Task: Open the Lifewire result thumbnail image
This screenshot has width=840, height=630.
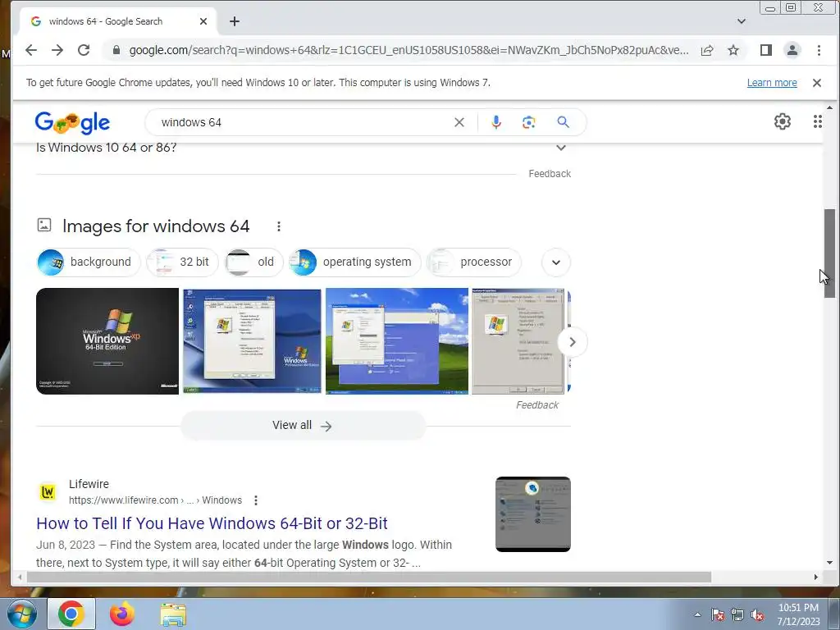Action: 533,514
